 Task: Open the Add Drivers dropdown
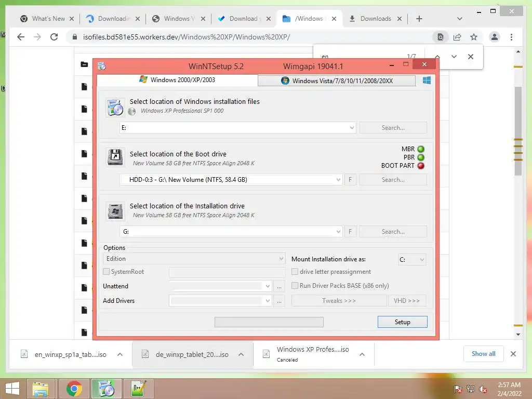tap(268, 301)
